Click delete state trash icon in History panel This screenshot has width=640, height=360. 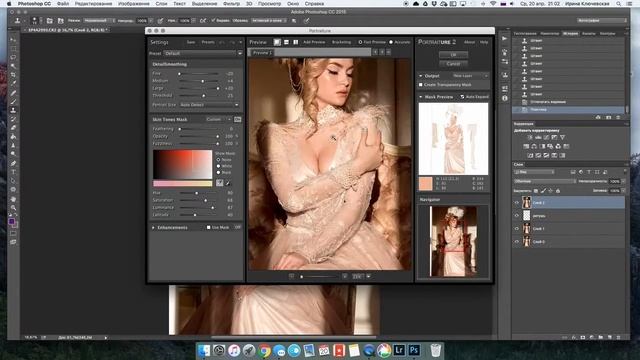point(618,117)
